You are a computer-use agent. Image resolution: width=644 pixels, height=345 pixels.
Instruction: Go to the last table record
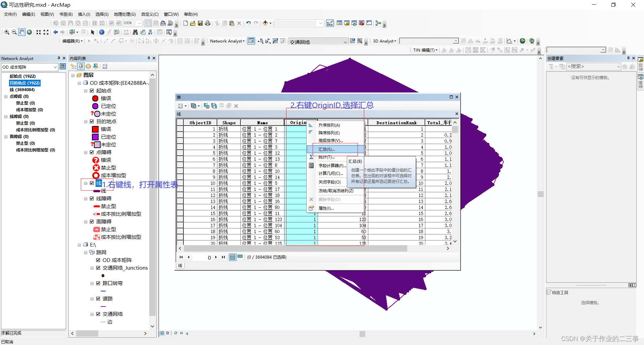point(223,257)
